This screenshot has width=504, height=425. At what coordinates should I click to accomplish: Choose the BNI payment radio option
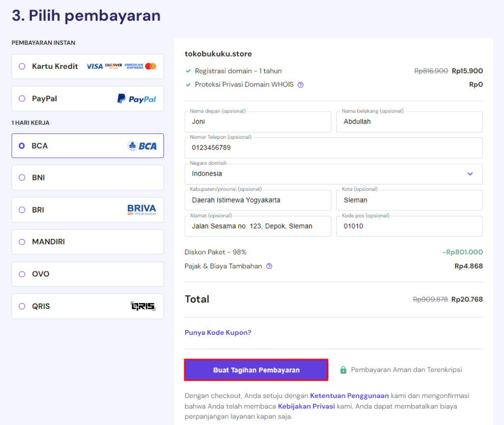22,178
